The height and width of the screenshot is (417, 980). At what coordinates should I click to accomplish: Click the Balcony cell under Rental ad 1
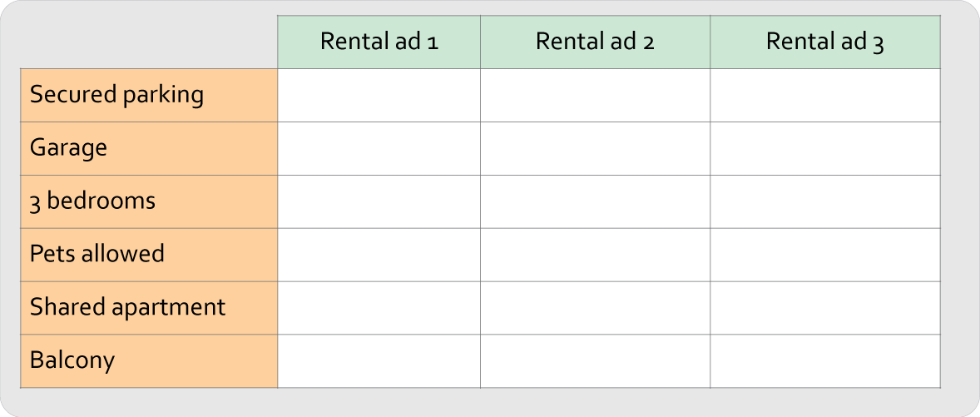tap(379, 361)
